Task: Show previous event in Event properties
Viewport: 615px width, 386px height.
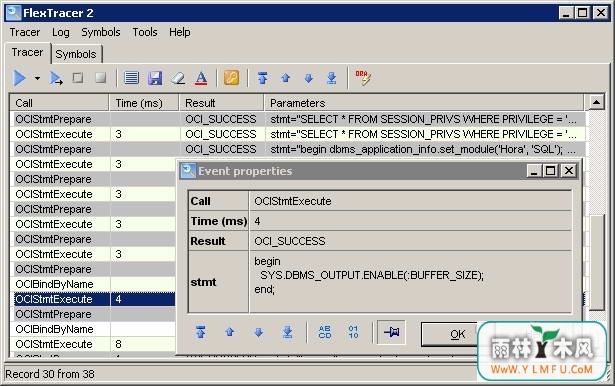Action: click(229, 332)
